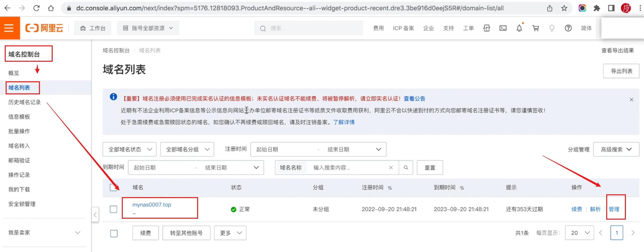Open the mynas0007.top domain link
The width and height of the screenshot is (644, 252).
click(152, 205)
